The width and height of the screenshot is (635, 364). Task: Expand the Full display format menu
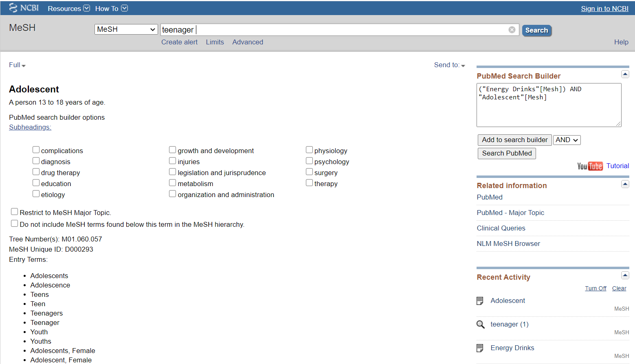pos(17,65)
